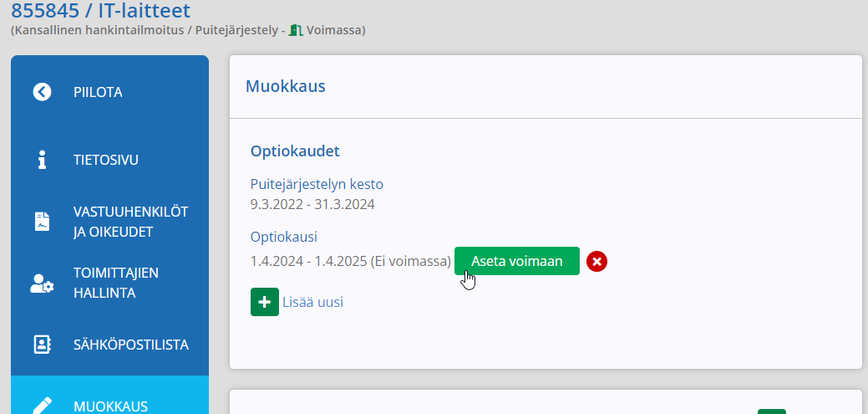The image size is (868, 414).
Task: Click the document icon for Vastuuhenkilöt ja oikeudet
Action: pyautogui.click(x=42, y=222)
